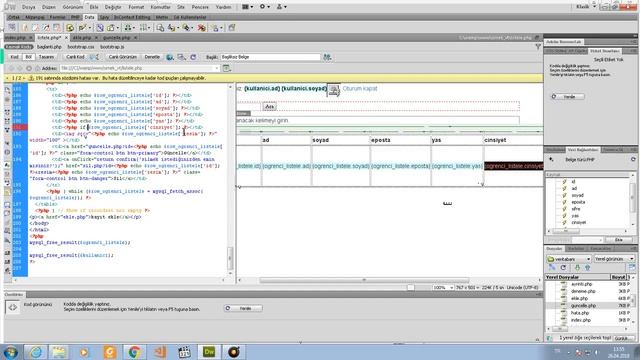Open related file baglanti.php

[x=49, y=47]
